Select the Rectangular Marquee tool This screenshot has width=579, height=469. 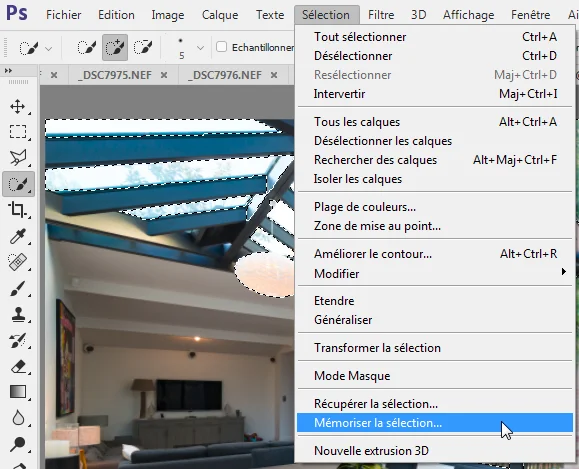(x=18, y=131)
